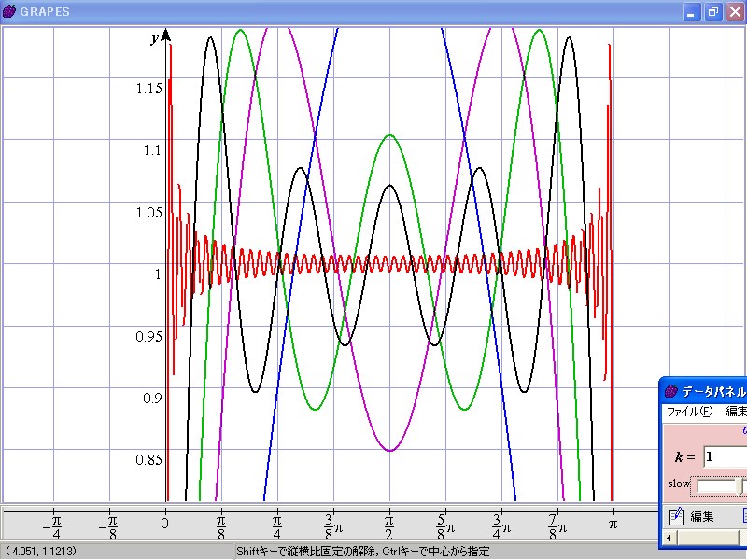Open the ファイル(F) menu

coord(688,412)
